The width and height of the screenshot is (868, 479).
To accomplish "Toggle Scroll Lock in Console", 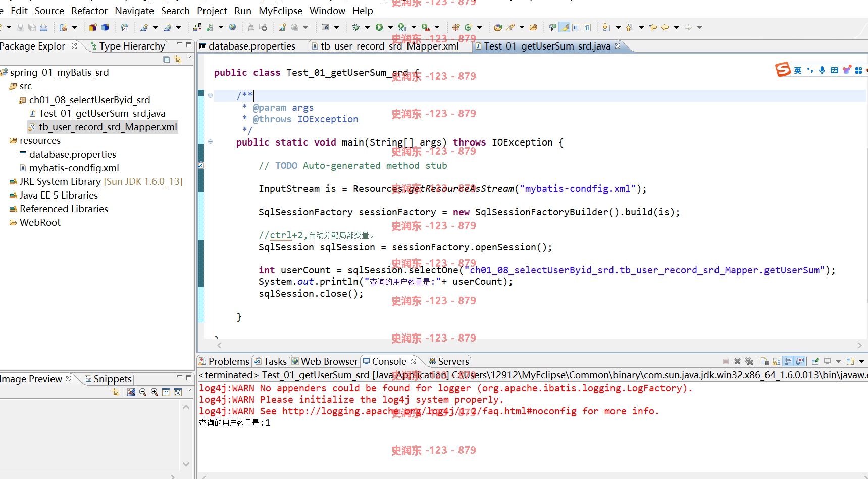I will pos(776,361).
